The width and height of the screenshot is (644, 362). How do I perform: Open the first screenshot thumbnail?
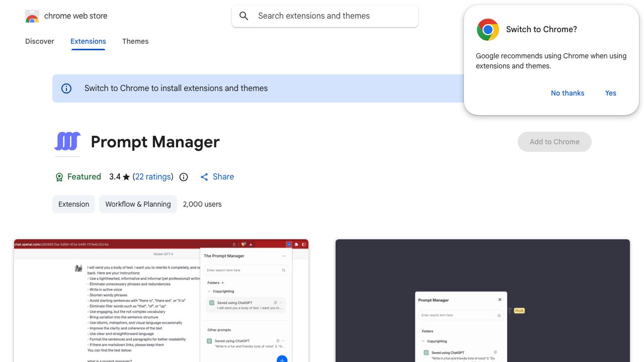(x=161, y=301)
